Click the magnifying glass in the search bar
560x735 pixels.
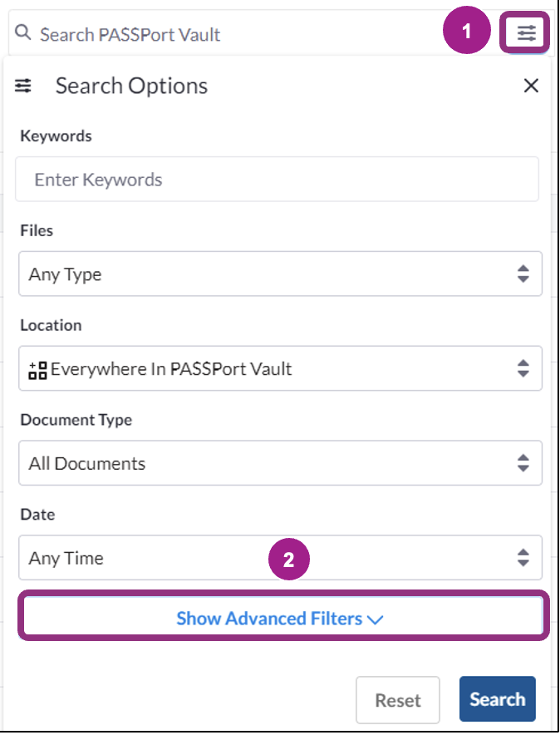22,33
